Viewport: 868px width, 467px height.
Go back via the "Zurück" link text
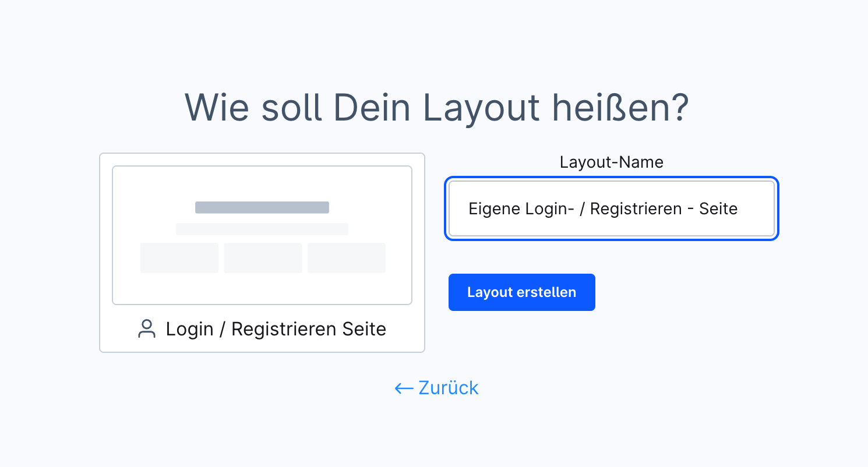pyautogui.click(x=449, y=388)
